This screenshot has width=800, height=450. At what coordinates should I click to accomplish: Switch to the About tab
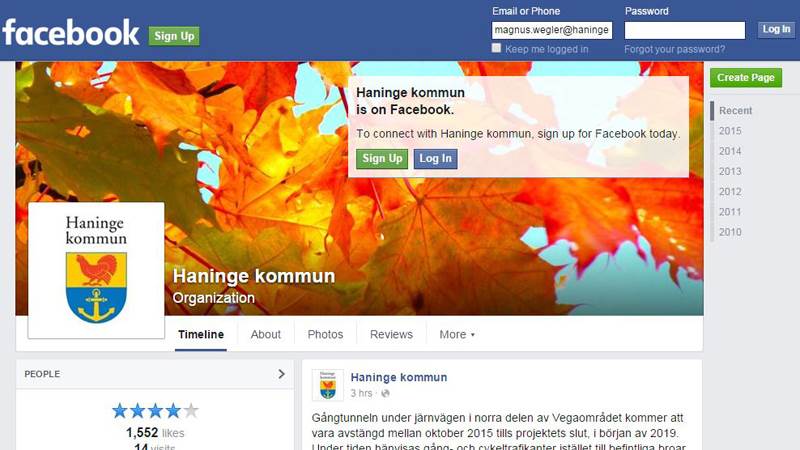pyautogui.click(x=266, y=335)
